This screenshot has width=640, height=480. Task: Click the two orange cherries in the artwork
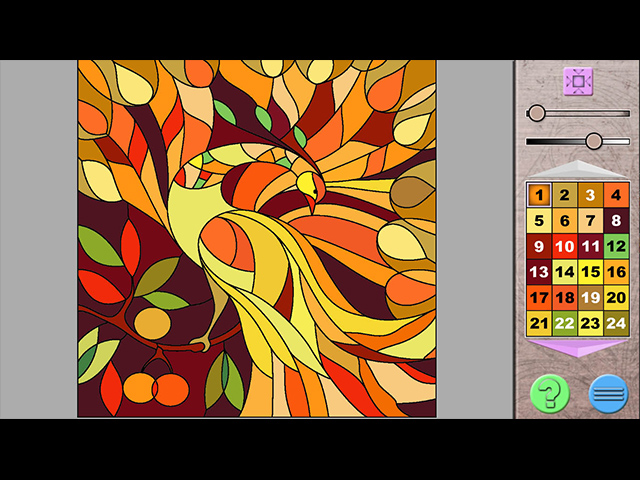(156, 388)
